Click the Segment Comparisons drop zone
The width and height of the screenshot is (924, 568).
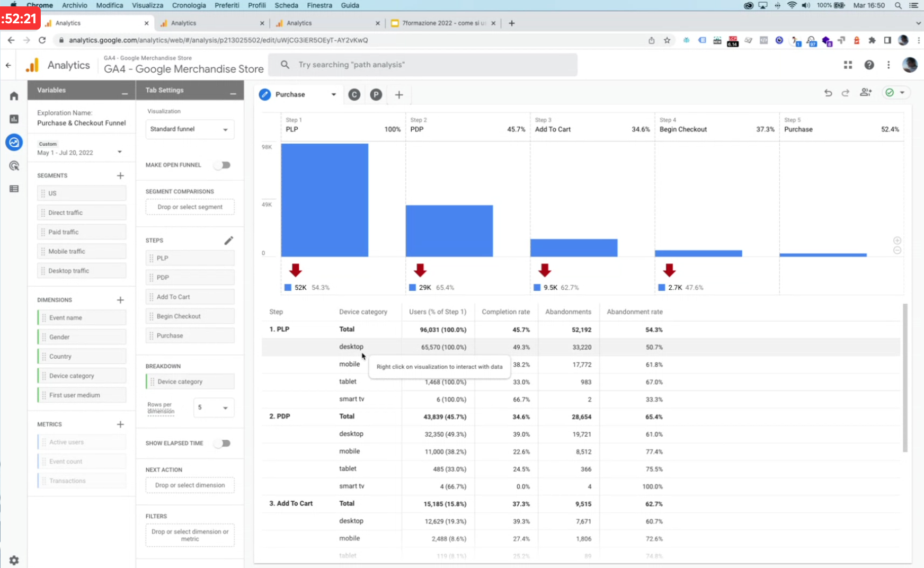tap(190, 207)
